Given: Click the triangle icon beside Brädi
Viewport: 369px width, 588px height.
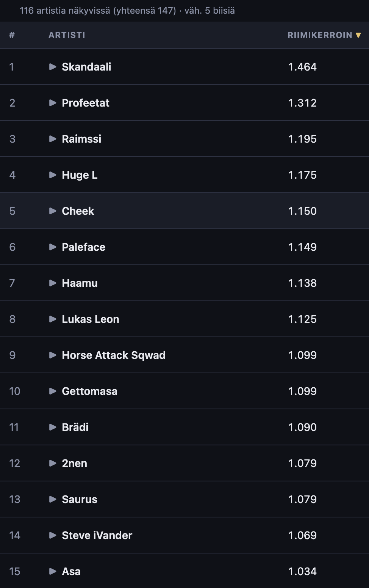Looking at the screenshot, I should [53, 427].
